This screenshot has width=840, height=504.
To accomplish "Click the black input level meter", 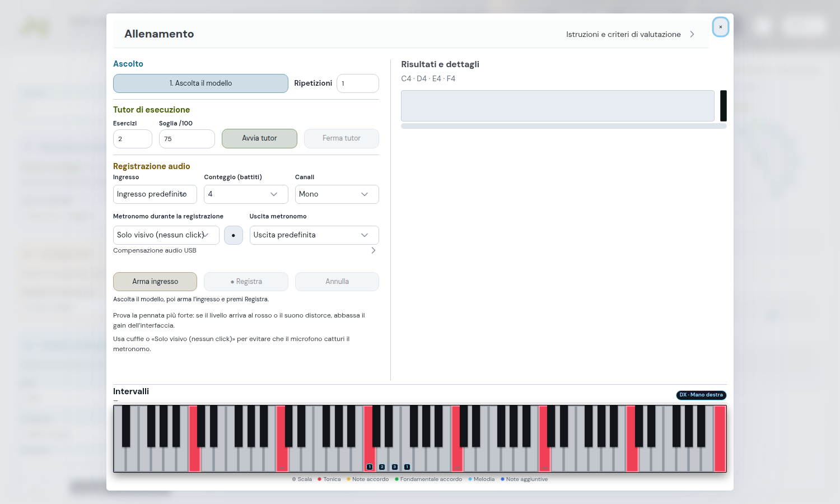I will pyautogui.click(x=724, y=106).
